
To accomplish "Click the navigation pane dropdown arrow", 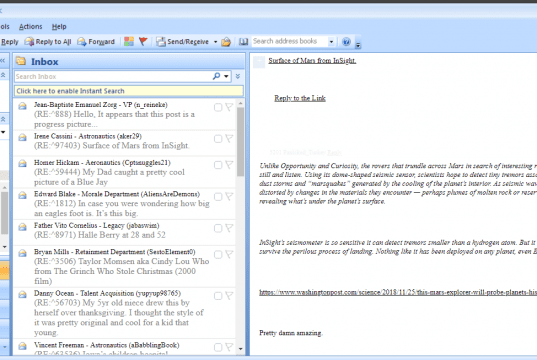I will pyautogui.click(x=3, y=132).
